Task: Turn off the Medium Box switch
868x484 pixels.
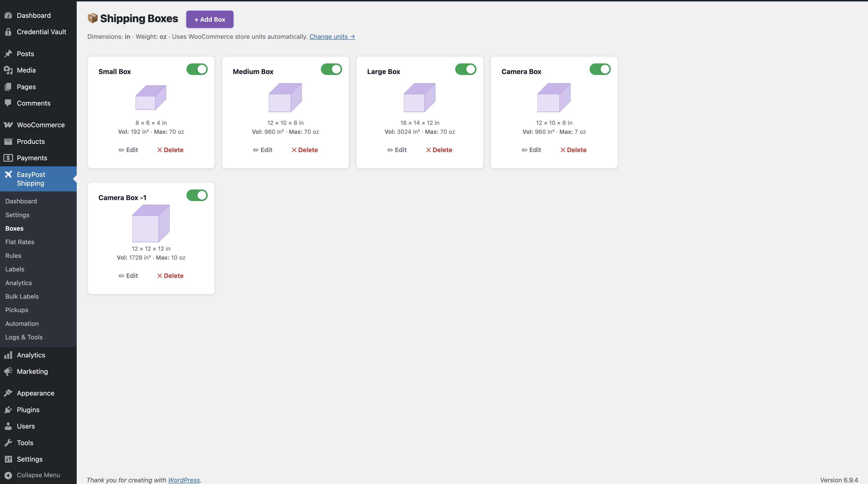Action: pos(331,69)
